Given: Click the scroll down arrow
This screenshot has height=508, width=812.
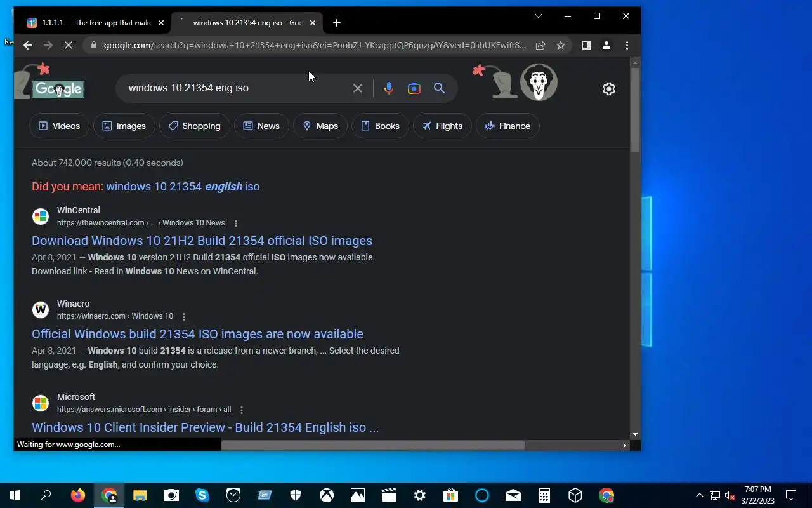Looking at the screenshot, I should pos(635,434).
